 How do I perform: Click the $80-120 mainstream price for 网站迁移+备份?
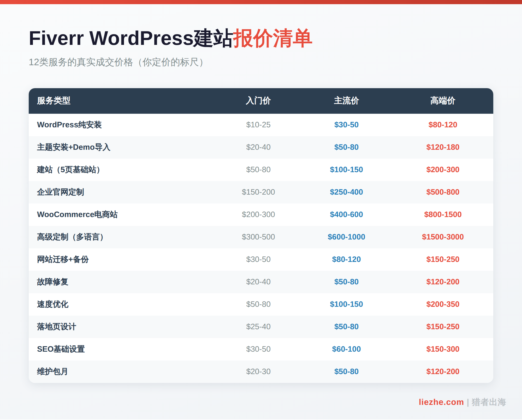pyautogui.click(x=346, y=259)
